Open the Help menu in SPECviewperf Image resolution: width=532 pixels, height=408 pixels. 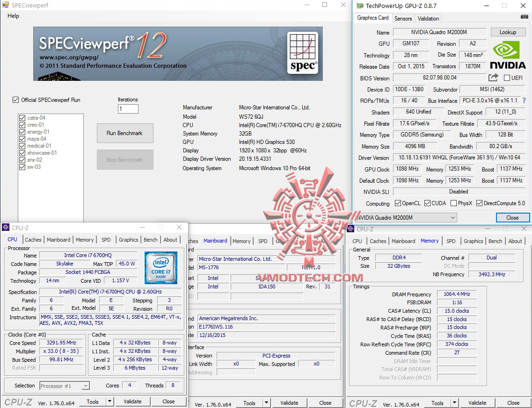coord(13,15)
